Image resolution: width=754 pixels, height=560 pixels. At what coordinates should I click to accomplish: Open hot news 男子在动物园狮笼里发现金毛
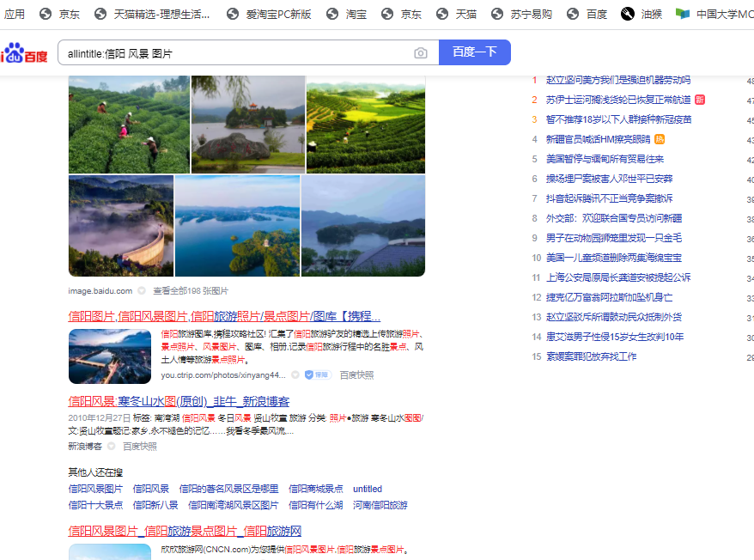pyautogui.click(x=613, y=238)
